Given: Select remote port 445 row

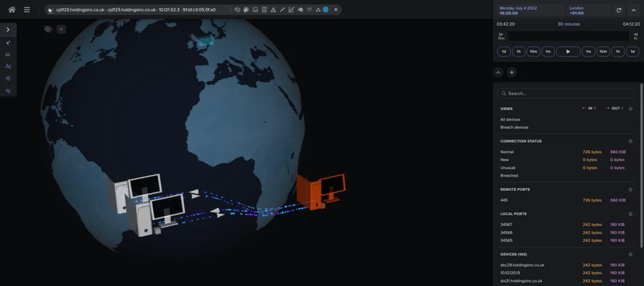Looking at the screenshot, I should (566, 200).
